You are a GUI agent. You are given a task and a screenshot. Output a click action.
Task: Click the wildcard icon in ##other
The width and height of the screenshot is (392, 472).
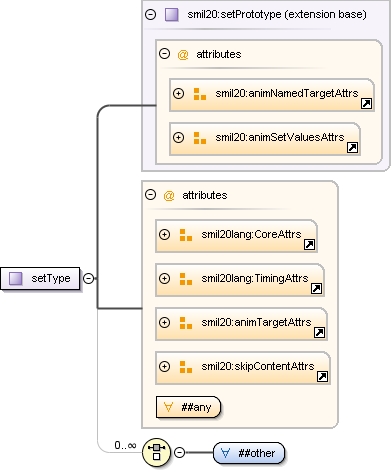click(226, 453)
